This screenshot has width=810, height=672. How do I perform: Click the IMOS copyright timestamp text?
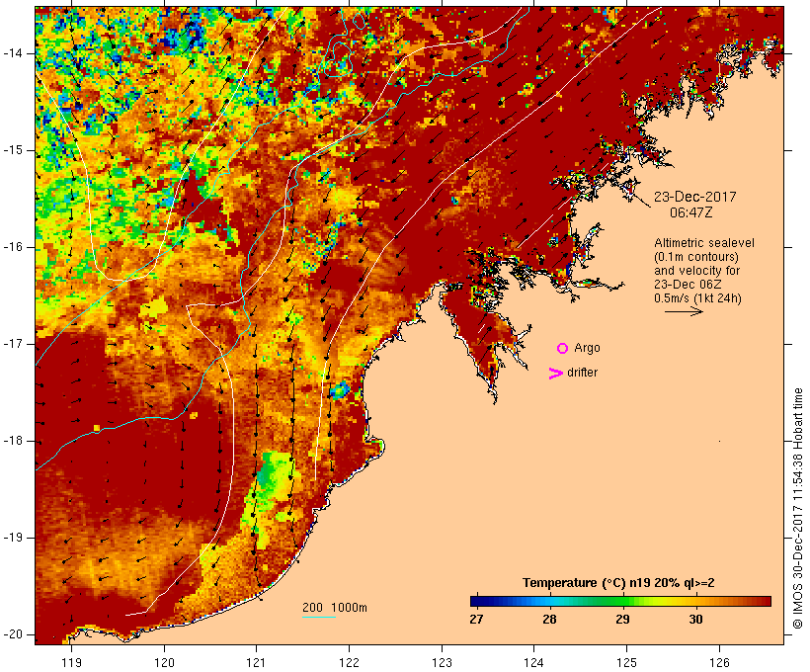[798, 509]
